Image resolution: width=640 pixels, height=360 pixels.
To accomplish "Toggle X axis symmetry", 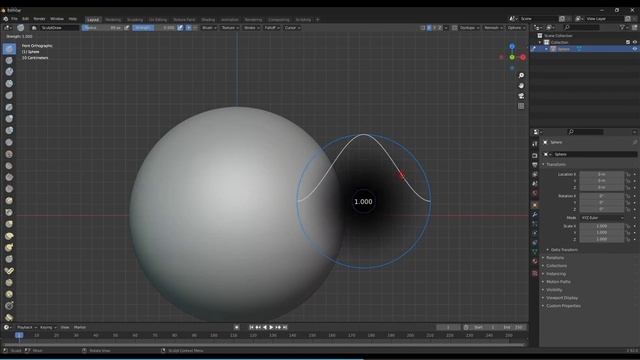I will tap(429, 28).
